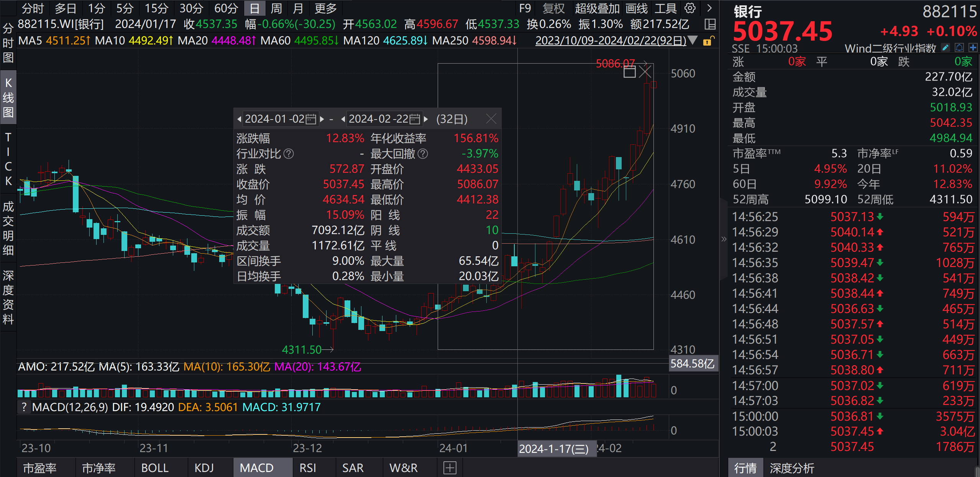Toggle the orange lock icon near the date range
This screenshot has height=477, width=980.
coord(709,40)
